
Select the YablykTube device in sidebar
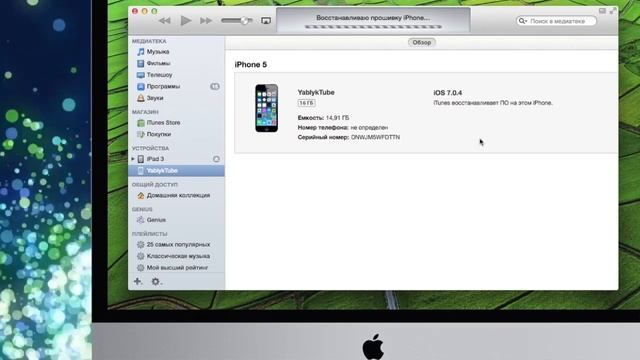tap(176, 171)
